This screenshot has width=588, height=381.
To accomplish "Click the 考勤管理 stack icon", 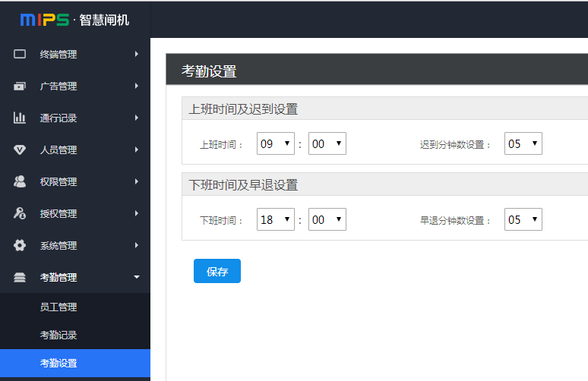I will click(20, 277).
